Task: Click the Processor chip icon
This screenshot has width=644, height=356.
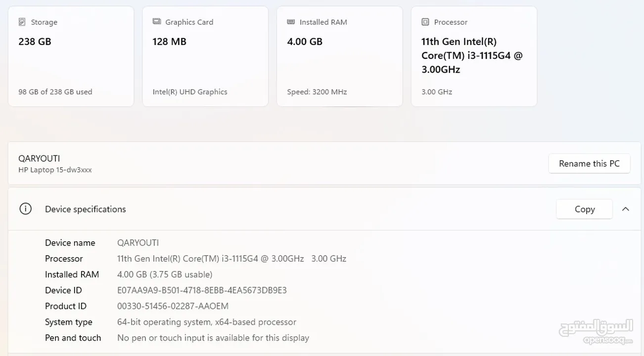Action: 425,22
